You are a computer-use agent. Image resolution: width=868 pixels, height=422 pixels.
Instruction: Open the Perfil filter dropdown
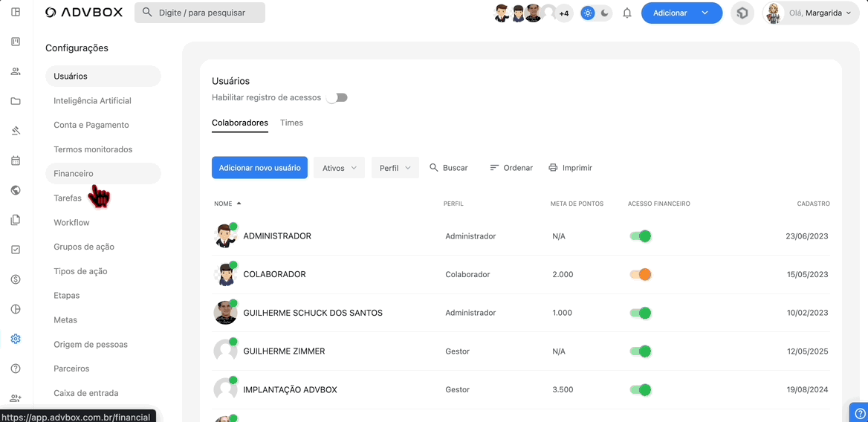[395, 168]
